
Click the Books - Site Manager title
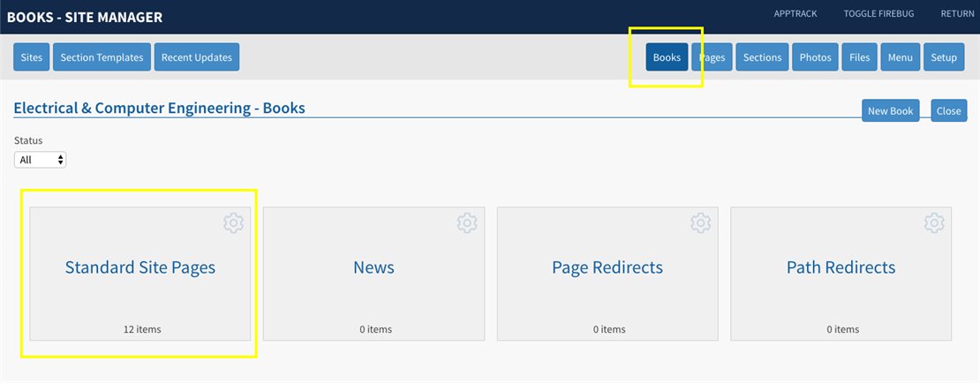pos(85,17)
